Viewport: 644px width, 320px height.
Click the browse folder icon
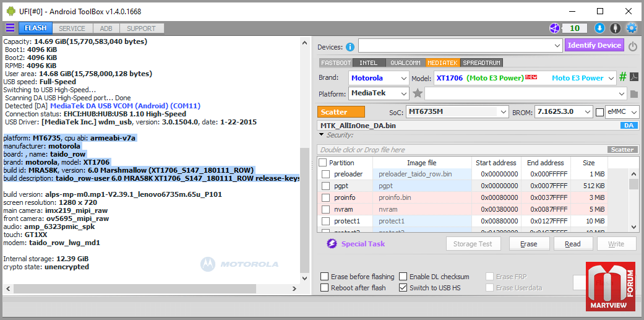pyautogui.click(x=633, y=93)
